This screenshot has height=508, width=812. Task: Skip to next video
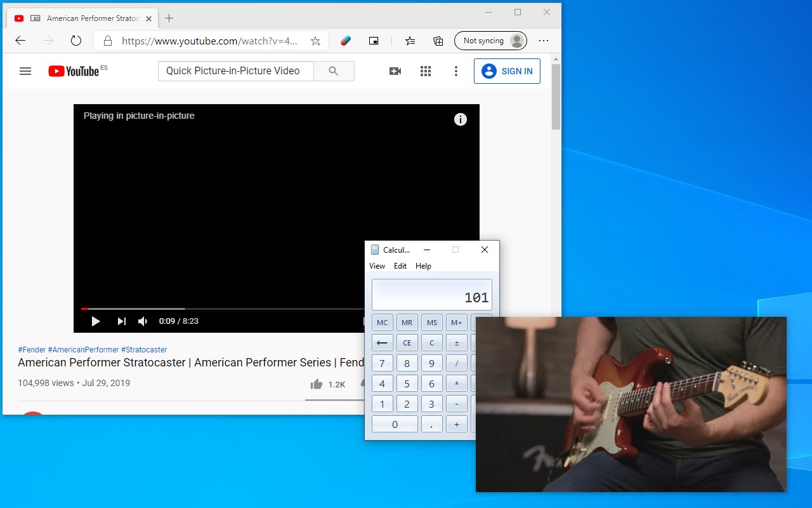point(121,321)
